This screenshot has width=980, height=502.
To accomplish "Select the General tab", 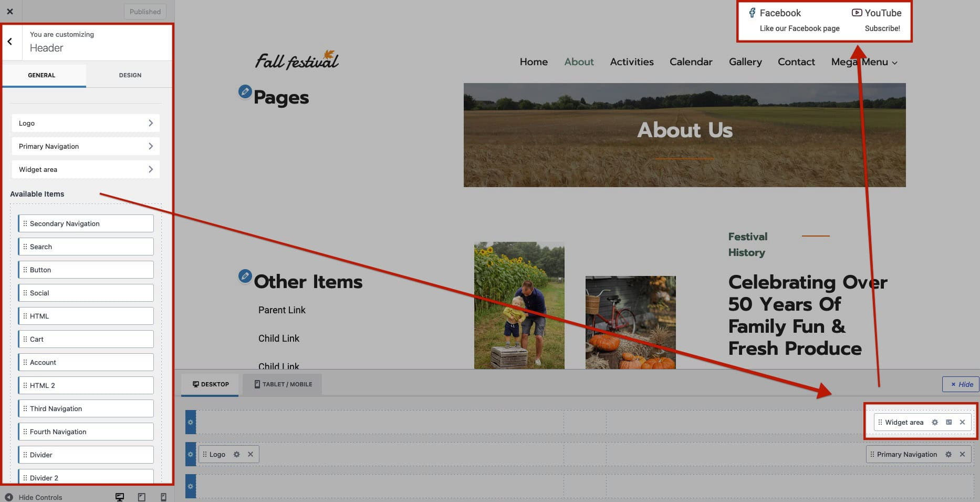I will coord(41,75).
